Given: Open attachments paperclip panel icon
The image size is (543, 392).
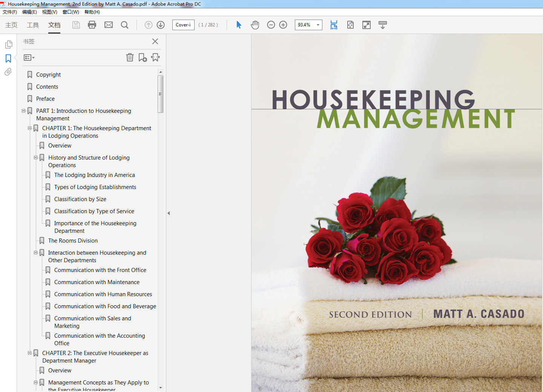Looking at the screenshot, I should coord(8,72).
